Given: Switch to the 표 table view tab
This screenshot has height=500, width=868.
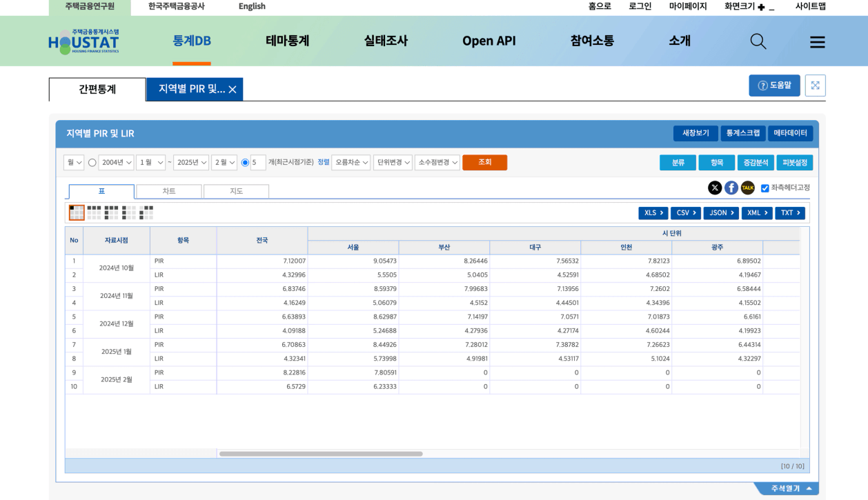Looking at the screenshot, I should 101,191.
